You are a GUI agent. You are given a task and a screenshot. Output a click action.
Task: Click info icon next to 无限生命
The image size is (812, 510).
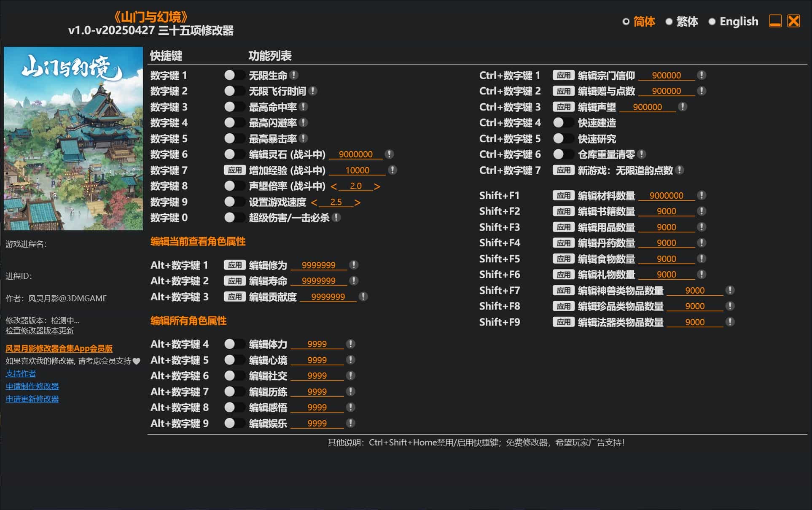tap(294, 75)
